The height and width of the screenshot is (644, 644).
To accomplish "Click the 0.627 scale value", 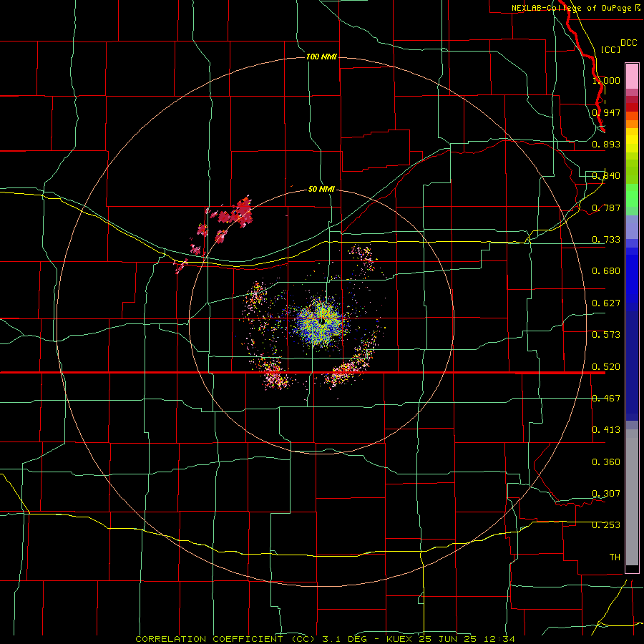I will [x=606, y=303].
